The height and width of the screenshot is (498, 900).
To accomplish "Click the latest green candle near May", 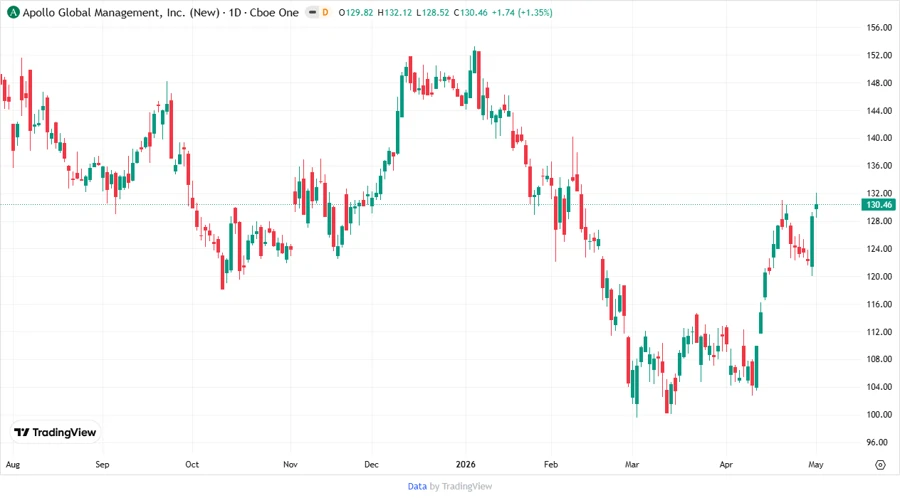I will 816,207.
